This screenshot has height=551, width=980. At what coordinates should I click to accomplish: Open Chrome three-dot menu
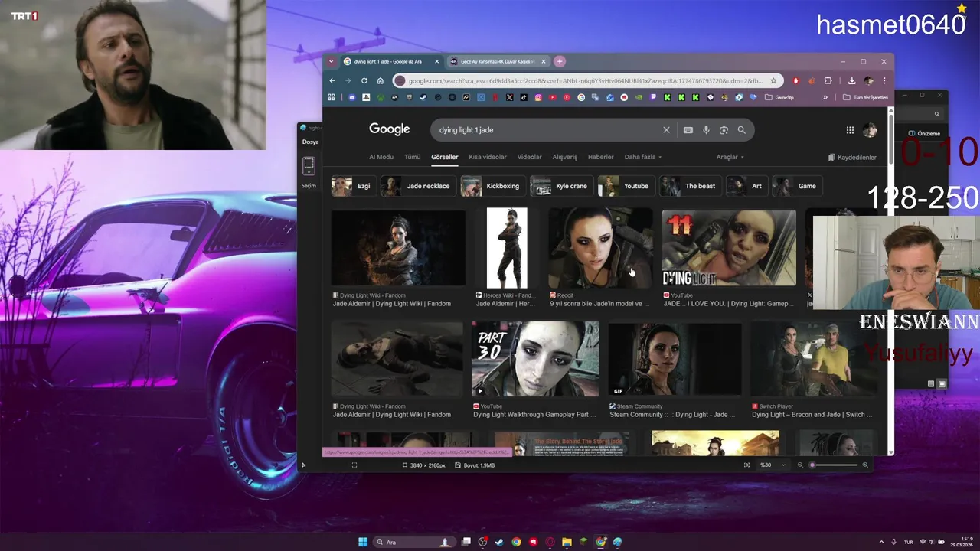pos(884,80)
